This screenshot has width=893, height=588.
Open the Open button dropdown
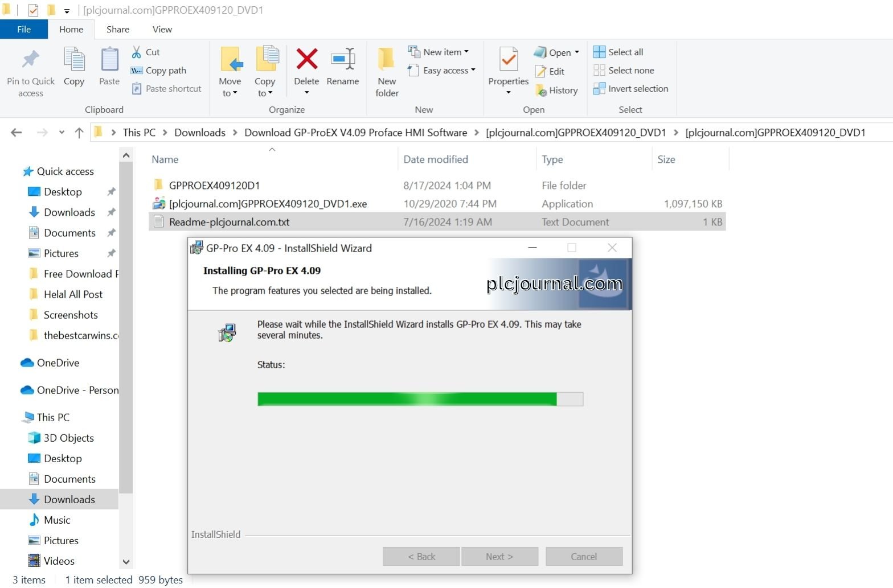[577, 52]
